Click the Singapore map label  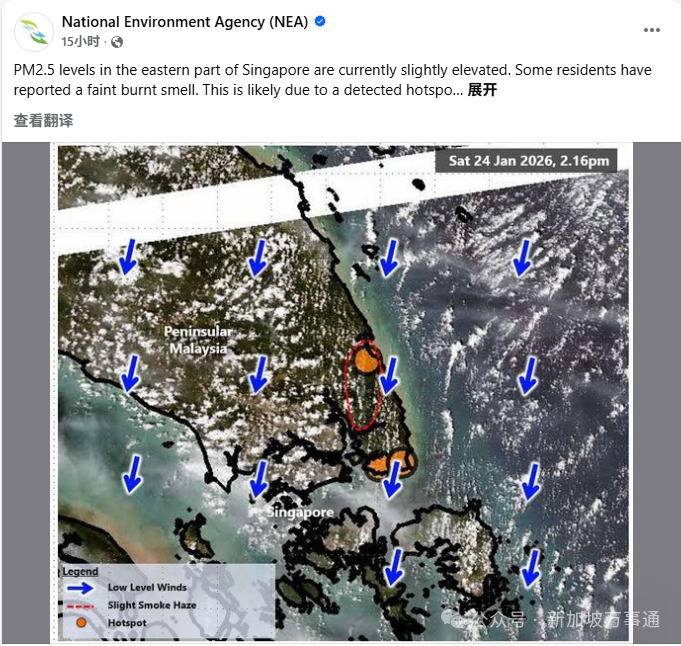(300, 512)
